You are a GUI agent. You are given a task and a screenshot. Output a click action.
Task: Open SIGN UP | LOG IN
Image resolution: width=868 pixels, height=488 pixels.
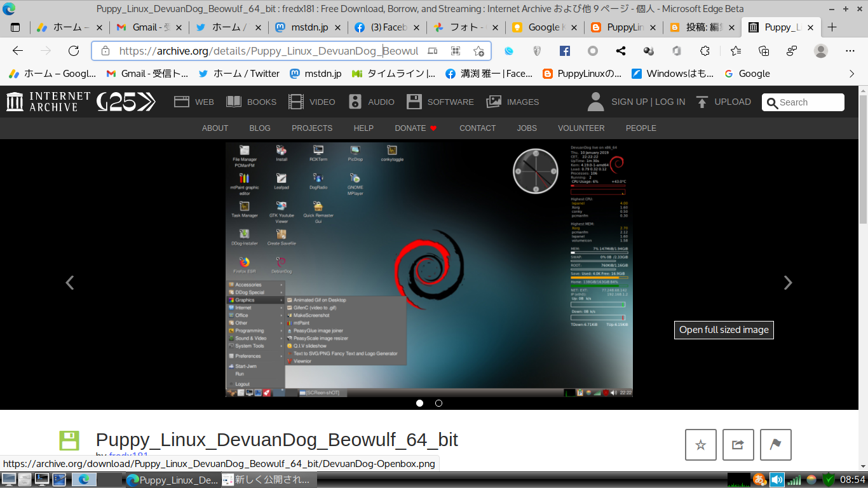pos(648,102)
